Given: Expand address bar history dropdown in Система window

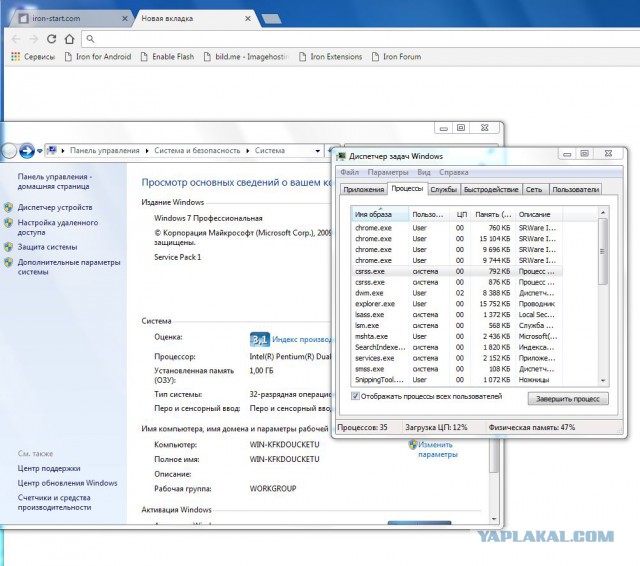Looking at the screenshot, I should click(318, 151).
